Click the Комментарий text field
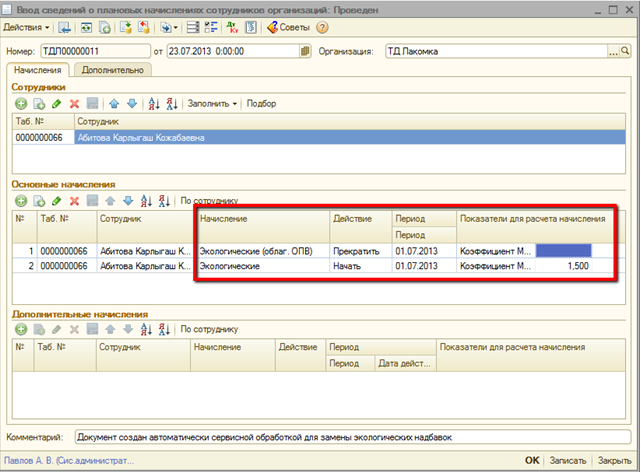This screenshot has width=641, height=472. [x=350, y=437]
